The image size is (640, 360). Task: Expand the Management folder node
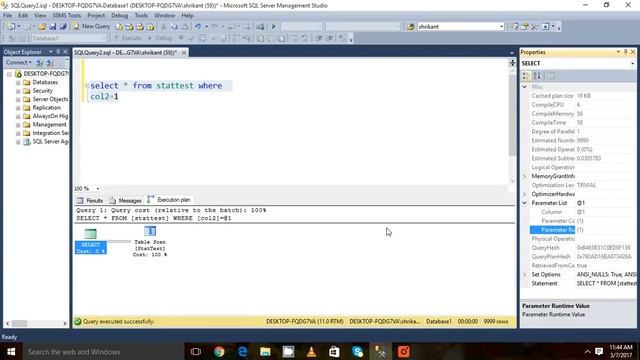18,125
